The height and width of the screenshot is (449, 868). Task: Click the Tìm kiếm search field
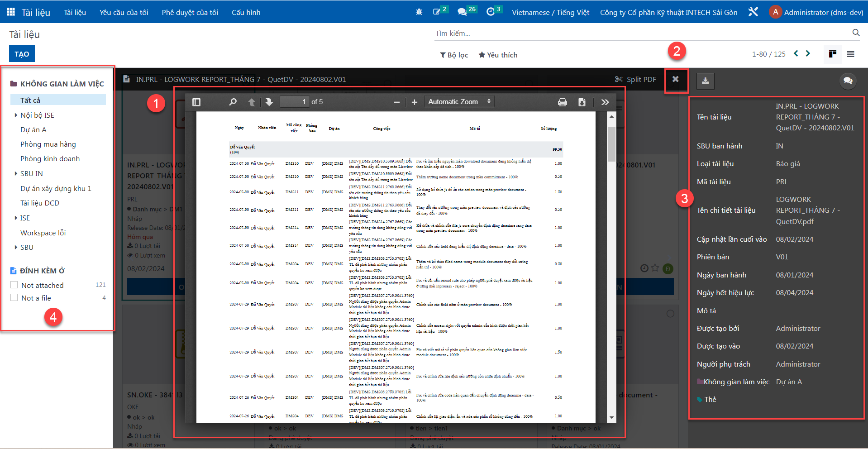click(642, 33)
